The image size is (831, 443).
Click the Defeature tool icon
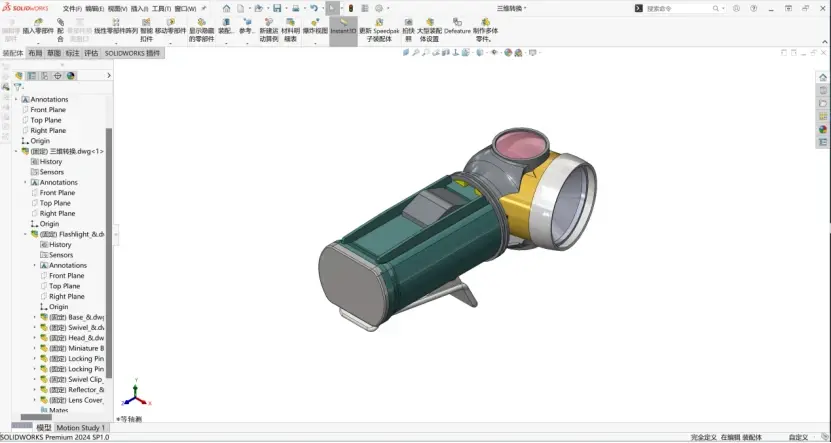[x=457, y=22]
